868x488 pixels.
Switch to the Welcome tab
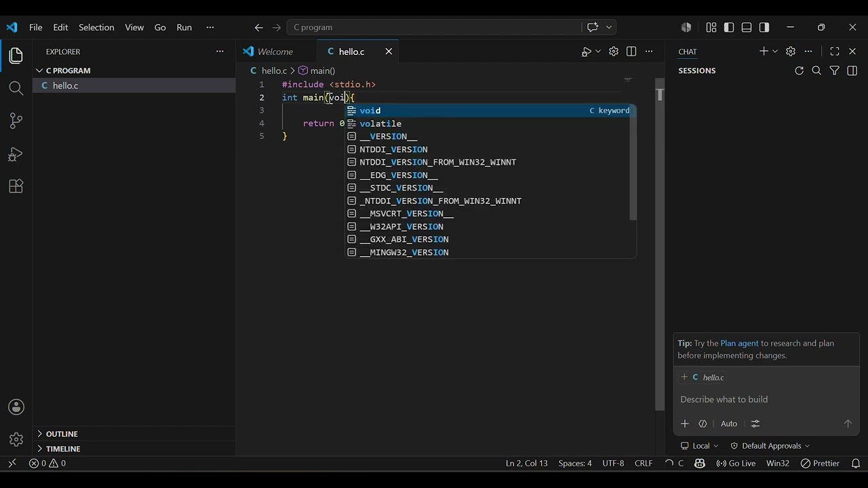click(x=275, y=52)
